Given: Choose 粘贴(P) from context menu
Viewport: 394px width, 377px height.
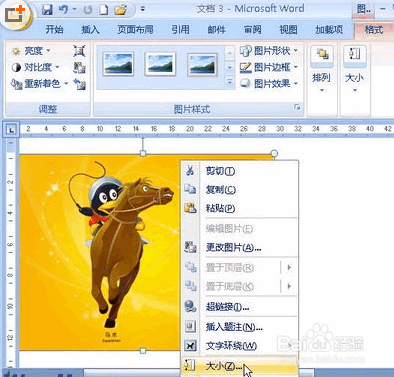Looking at the screenshot, I should pyautogui.click(x=239, y=208).
